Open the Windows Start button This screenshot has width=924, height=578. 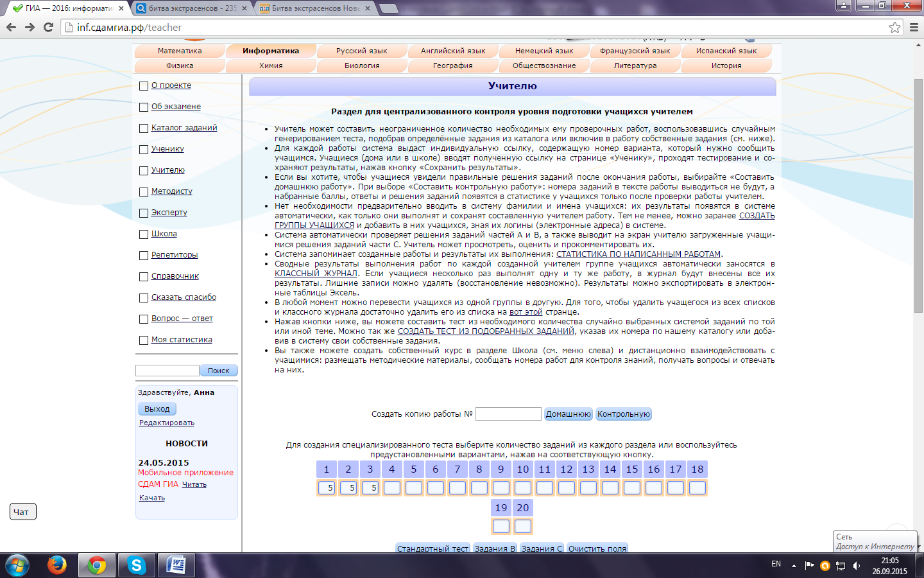coord(17,565)
